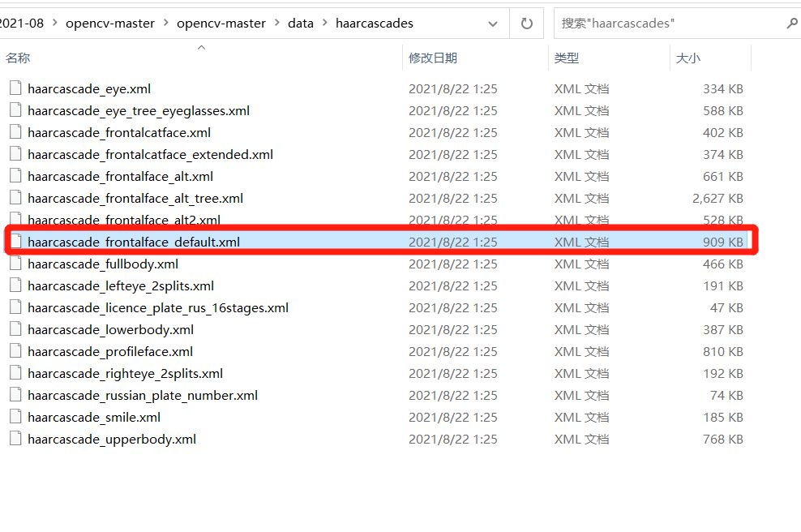
Task: Select file name haarcascade_righteye_2splits.xml
Action: pos(125,374)
